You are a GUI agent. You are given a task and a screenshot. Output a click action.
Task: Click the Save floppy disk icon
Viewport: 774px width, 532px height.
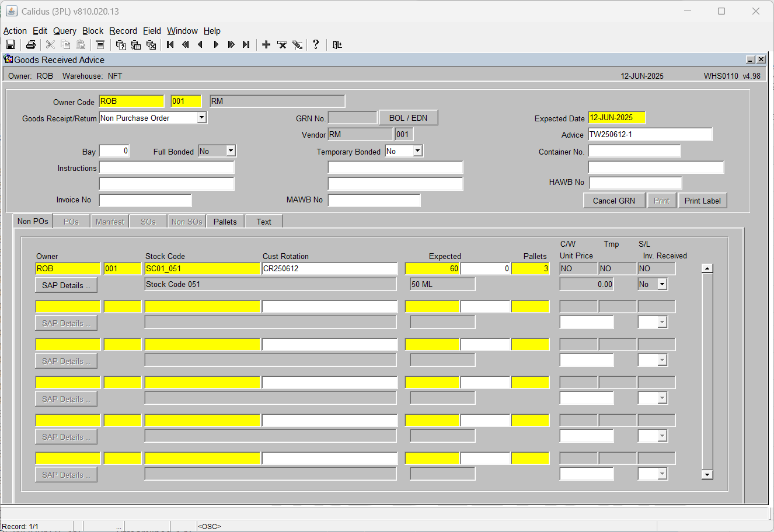[x=11, y=45]
